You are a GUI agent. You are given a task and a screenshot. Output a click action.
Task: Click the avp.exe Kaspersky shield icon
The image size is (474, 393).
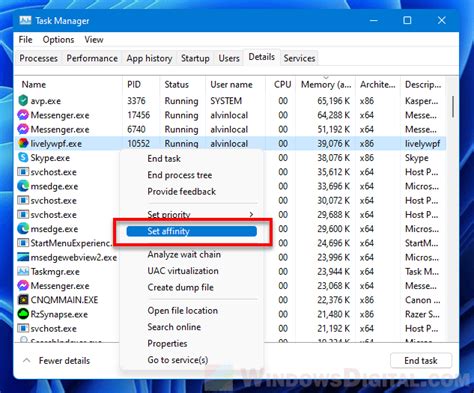[23, 100]
